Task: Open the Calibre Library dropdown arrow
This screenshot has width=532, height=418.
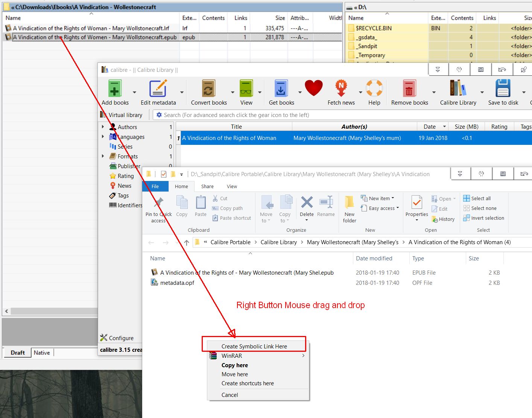Action: tap(482, 92)
